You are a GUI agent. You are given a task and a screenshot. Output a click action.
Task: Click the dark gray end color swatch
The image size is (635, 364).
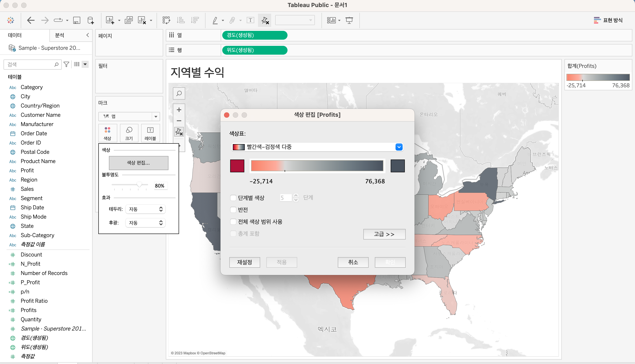click(398, 166)
